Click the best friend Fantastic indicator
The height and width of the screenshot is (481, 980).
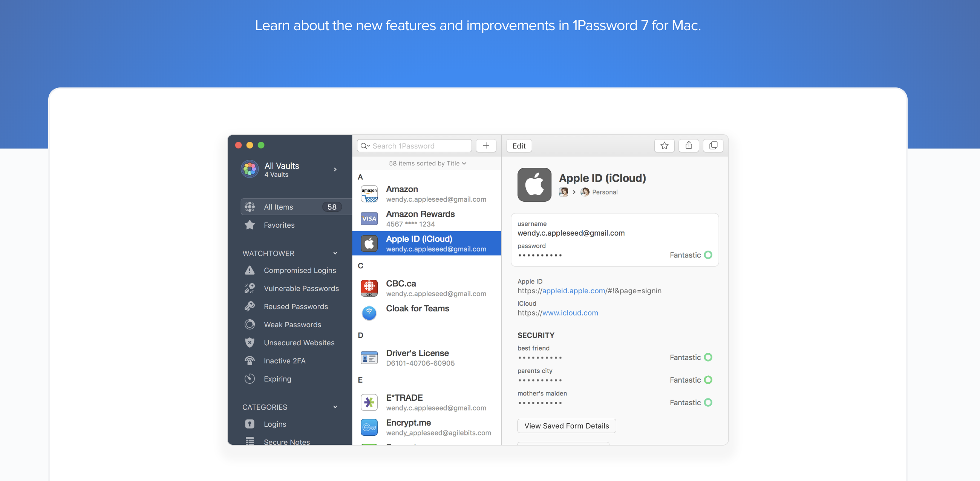[691, 357]
